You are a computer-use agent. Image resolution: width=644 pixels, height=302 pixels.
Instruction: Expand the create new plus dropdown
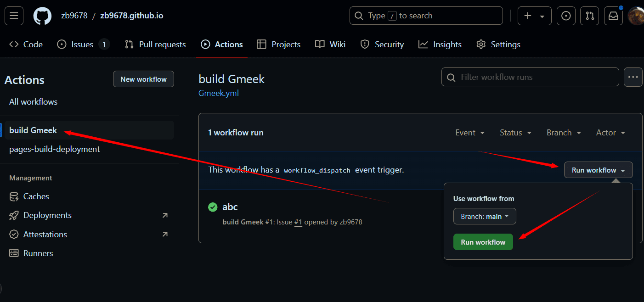(x=534, y=16)
